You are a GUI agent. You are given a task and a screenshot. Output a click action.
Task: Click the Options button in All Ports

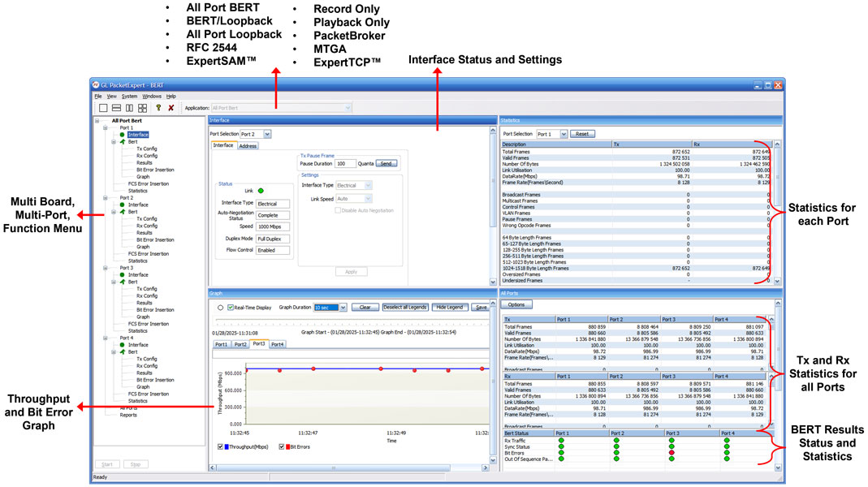(516, 304)
